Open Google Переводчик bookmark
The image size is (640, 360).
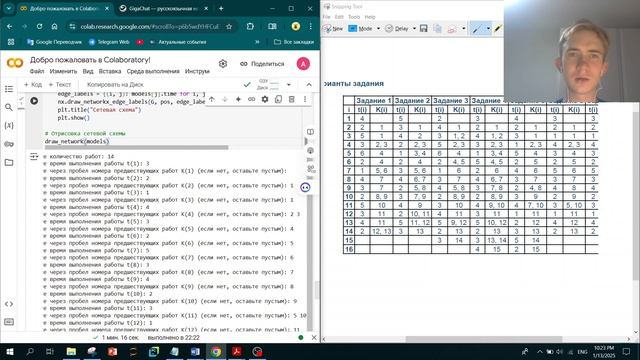pos(54,42)
